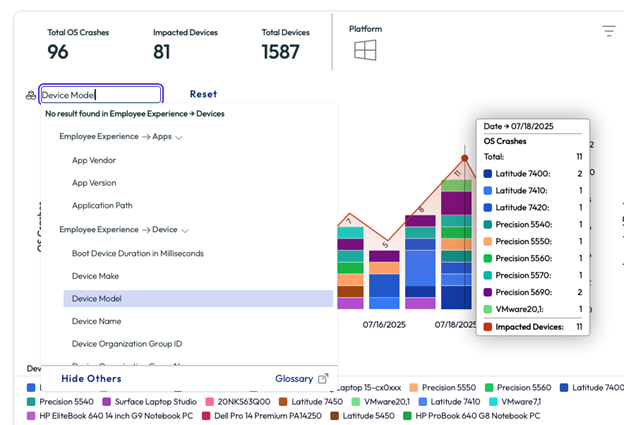Click Precision 5690 tooltip color swatch
The height and width of the screenshot is (425, 624).
point(488,292)
